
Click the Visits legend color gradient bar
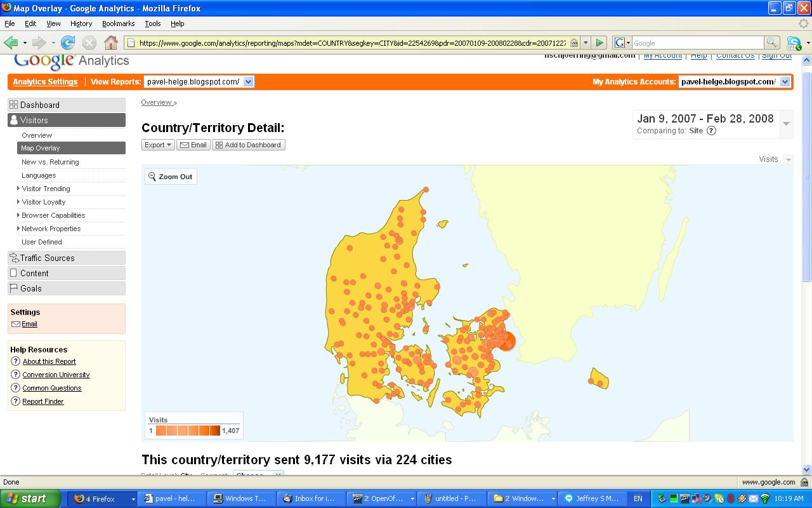(188, 431)
